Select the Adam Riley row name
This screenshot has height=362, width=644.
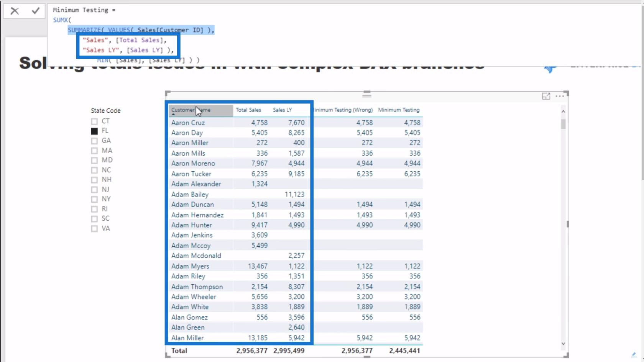pyautogui.click(x=188, y=276)
